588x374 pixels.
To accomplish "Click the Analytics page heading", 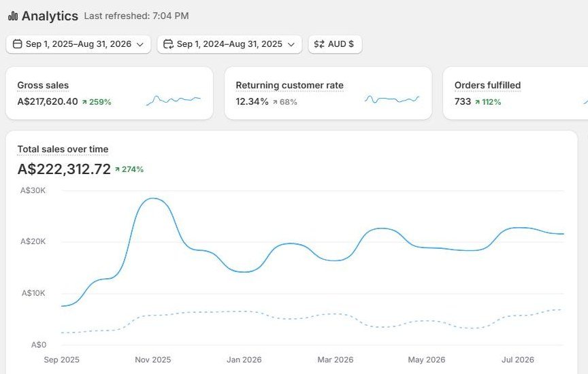I will tap(50, 16).
